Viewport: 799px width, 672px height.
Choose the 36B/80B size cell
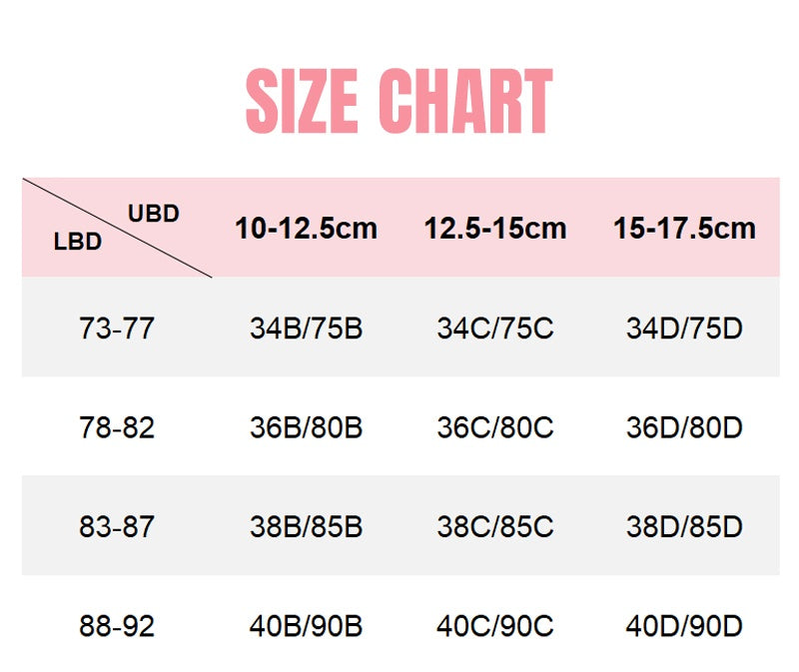306,427
